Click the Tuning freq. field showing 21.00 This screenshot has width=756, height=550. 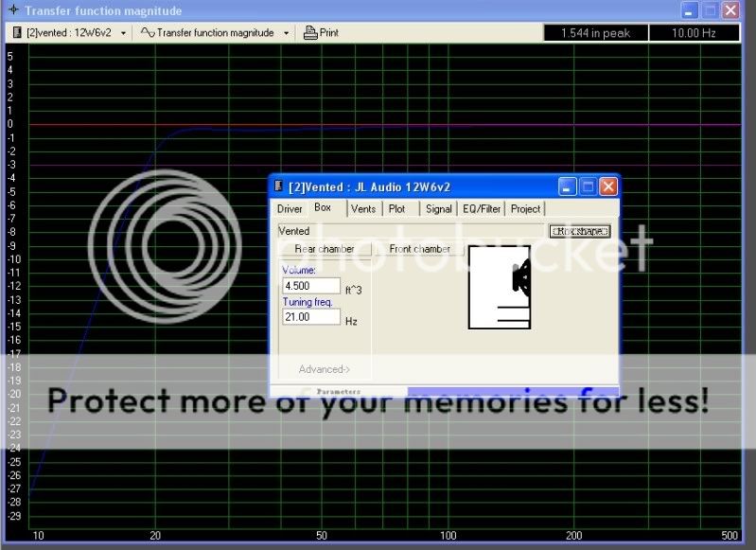[x=311, y=317]
